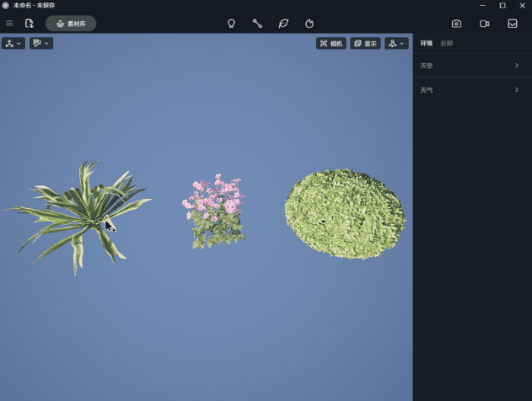Select the leaf vegetation icon

click(x=283, y=24)
